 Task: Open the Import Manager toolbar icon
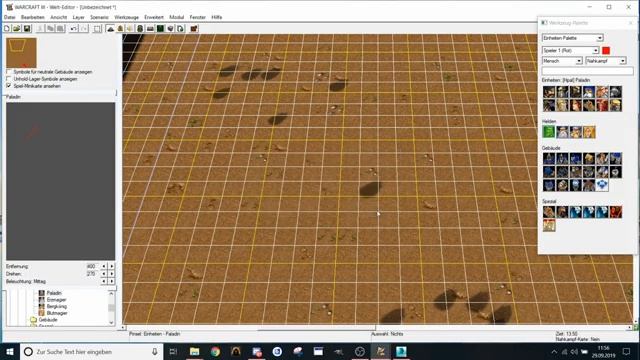(x=180, y=29)
